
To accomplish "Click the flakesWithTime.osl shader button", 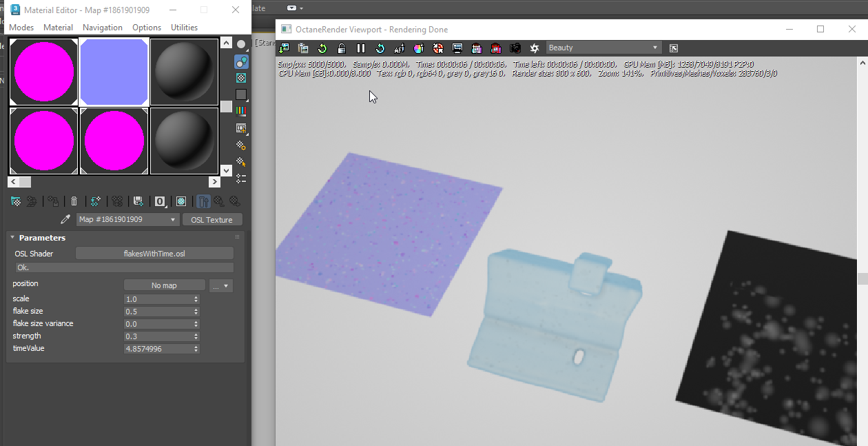I will pos(154,254).
